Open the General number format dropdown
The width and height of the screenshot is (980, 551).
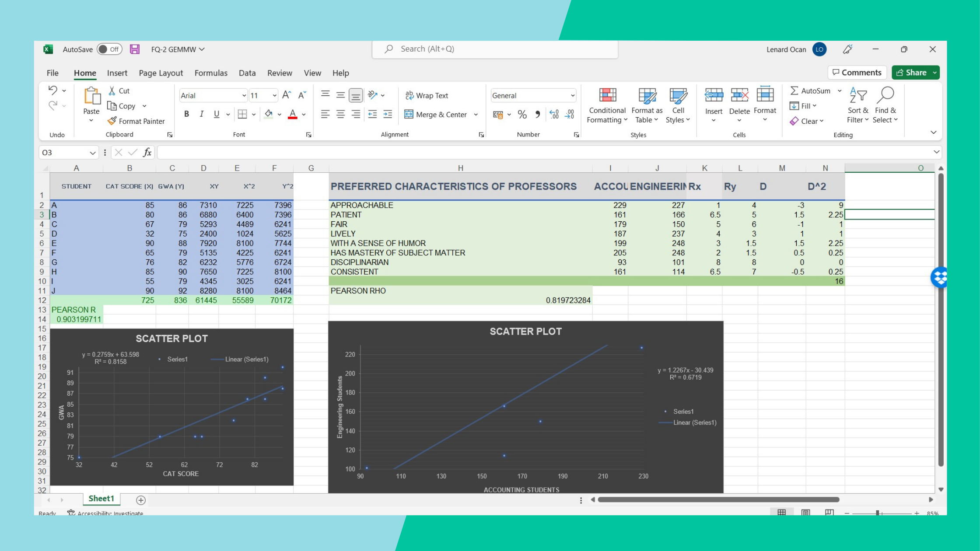[x=573, y=95]
